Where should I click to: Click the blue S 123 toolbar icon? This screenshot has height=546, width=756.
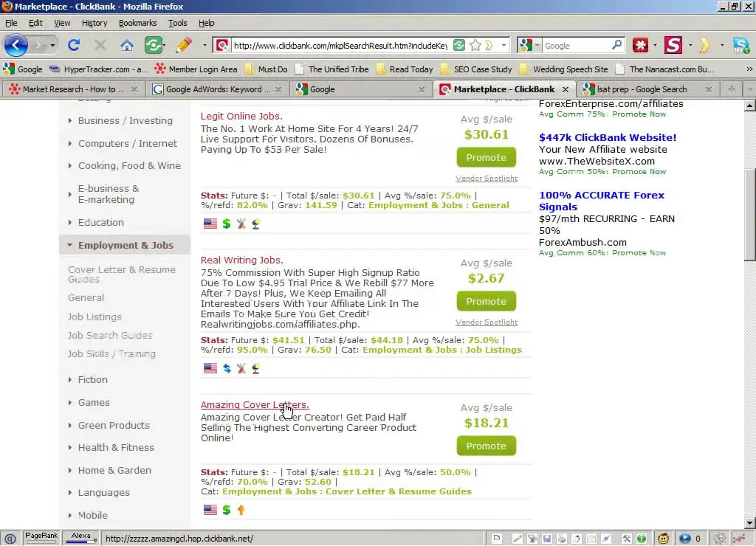pos(741,45)
